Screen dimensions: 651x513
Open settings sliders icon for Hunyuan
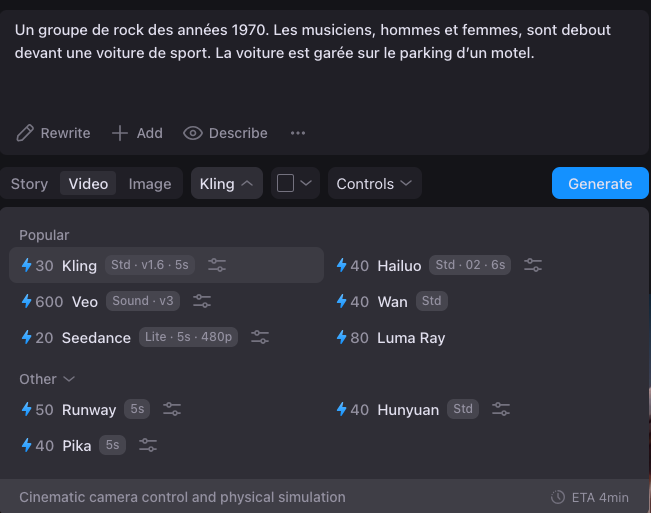(x=501, y=409)
